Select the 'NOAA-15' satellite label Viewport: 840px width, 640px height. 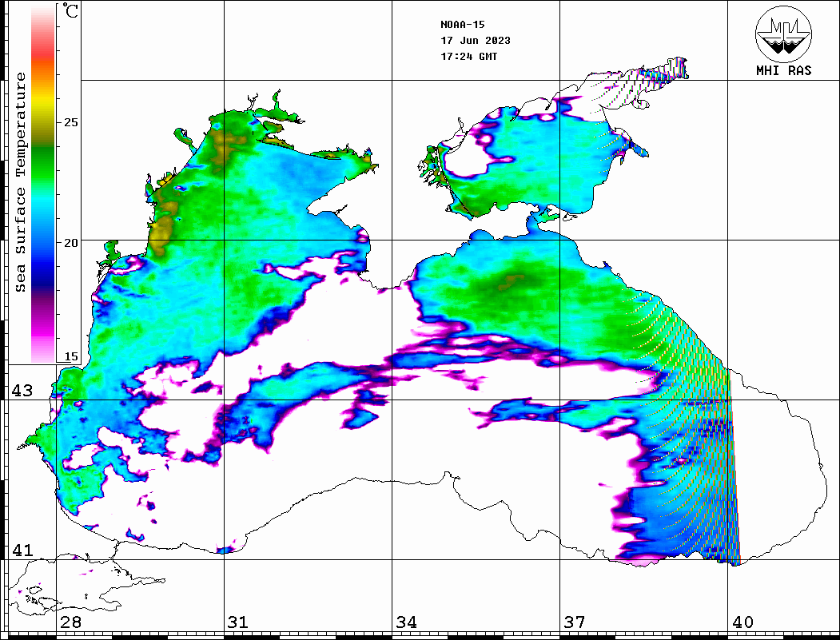point(463,25)
